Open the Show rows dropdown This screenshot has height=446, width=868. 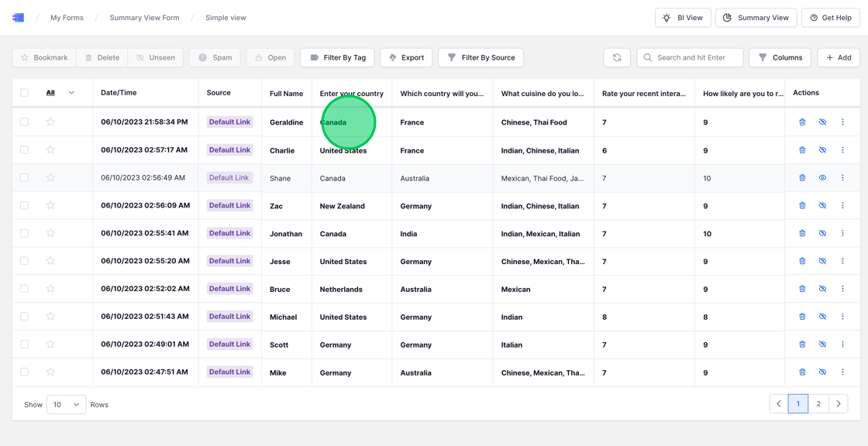click(66, 404)
